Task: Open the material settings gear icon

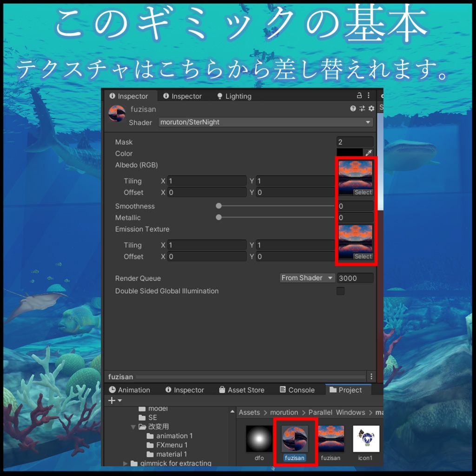Action: tap(370, 108)
